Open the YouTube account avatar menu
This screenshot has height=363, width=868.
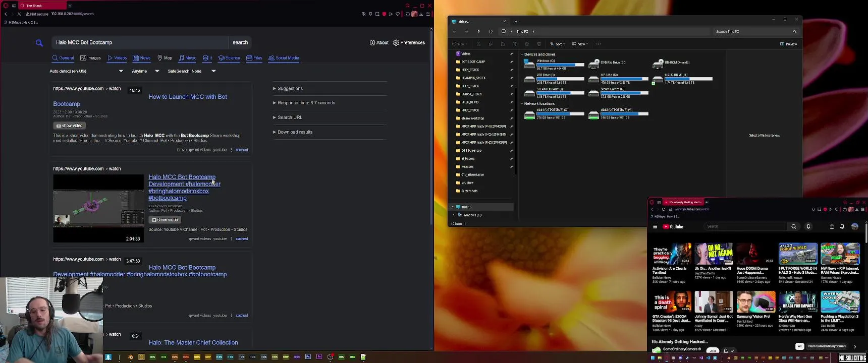click(855, 227)
